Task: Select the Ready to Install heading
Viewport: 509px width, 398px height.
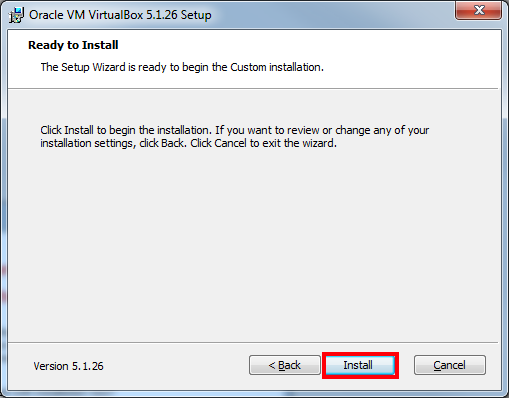Action: [73, 45]
